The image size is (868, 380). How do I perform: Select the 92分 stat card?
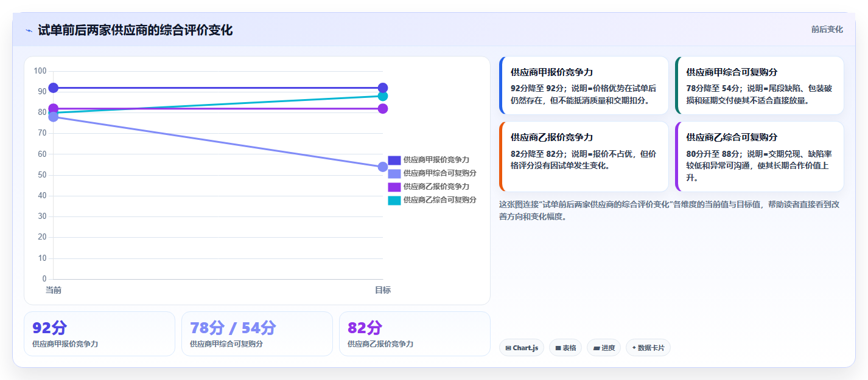(x=99, y=334)
